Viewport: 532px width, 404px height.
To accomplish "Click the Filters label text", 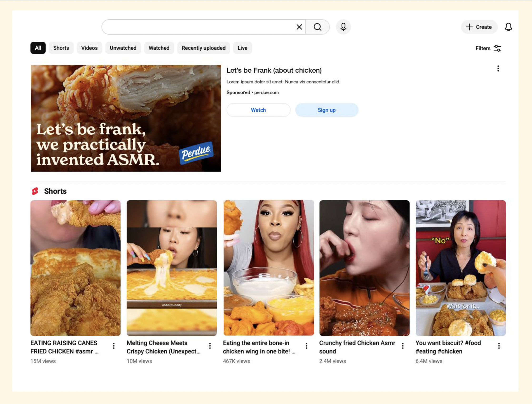I will (483, 48).
